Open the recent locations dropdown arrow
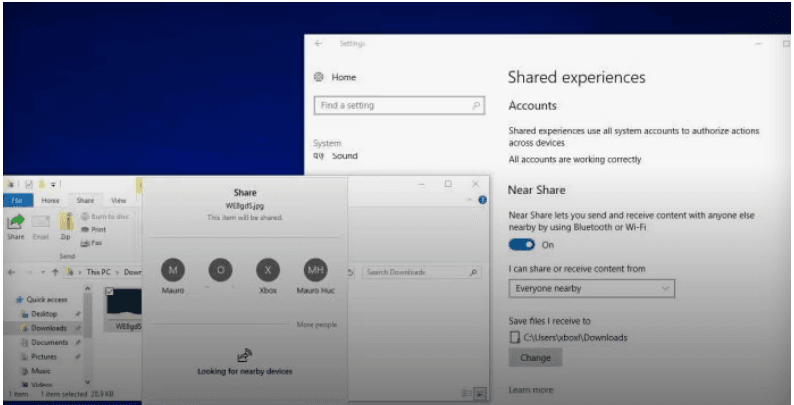 pyautogui.click(x=43, y=272)
